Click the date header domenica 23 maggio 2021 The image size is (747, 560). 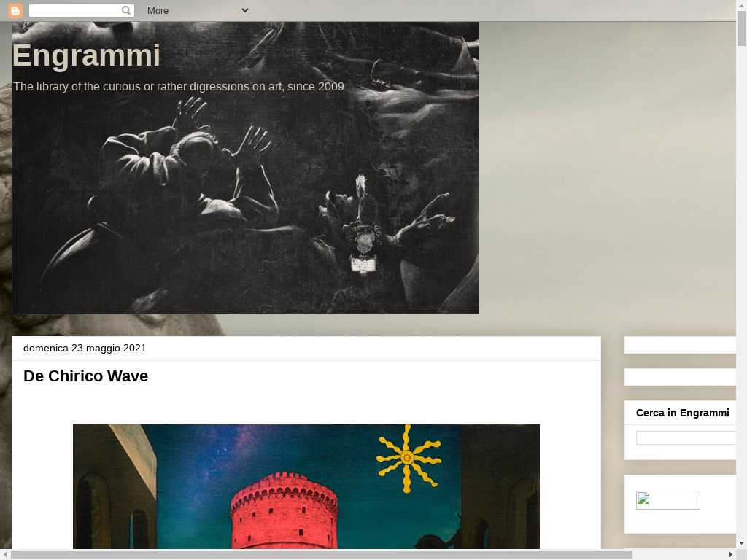pos(85,348)
